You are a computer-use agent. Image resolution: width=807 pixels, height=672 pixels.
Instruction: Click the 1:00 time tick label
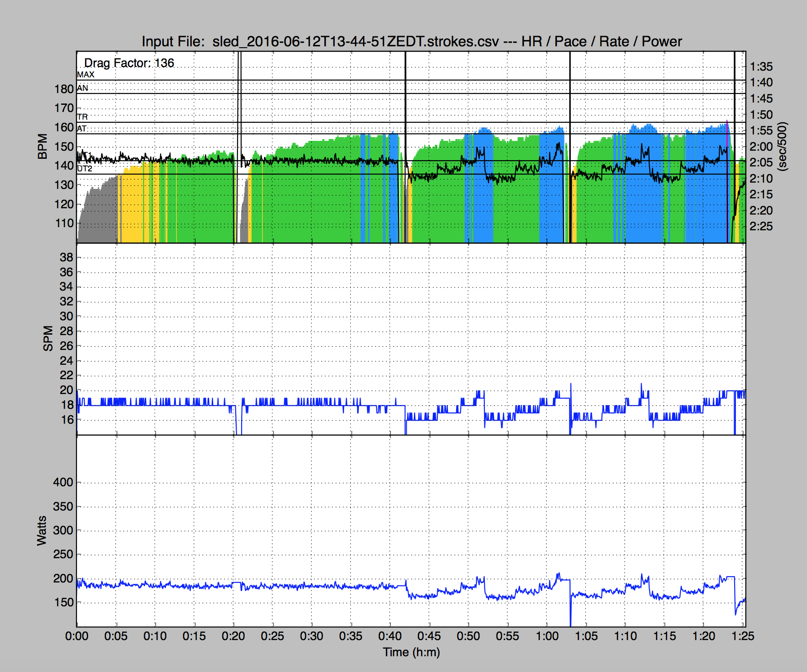[x=547, y=636]
